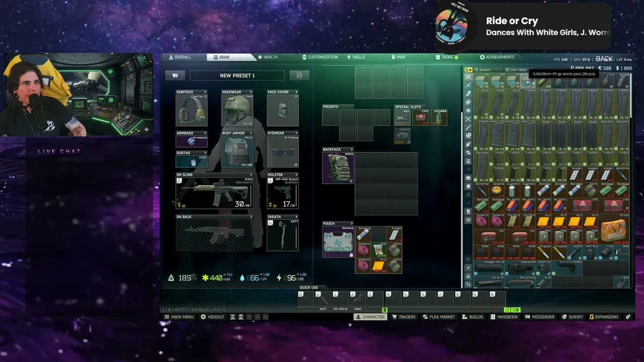Expand the Headwear slot arrow
This screenshot has height=362, width=644.
[x=251, y=92]
